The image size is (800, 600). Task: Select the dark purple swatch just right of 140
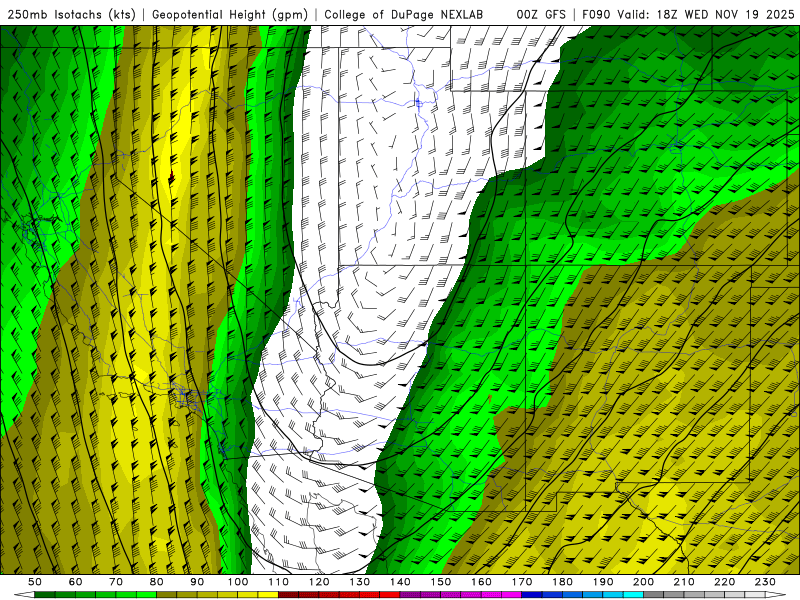[410, 595]
